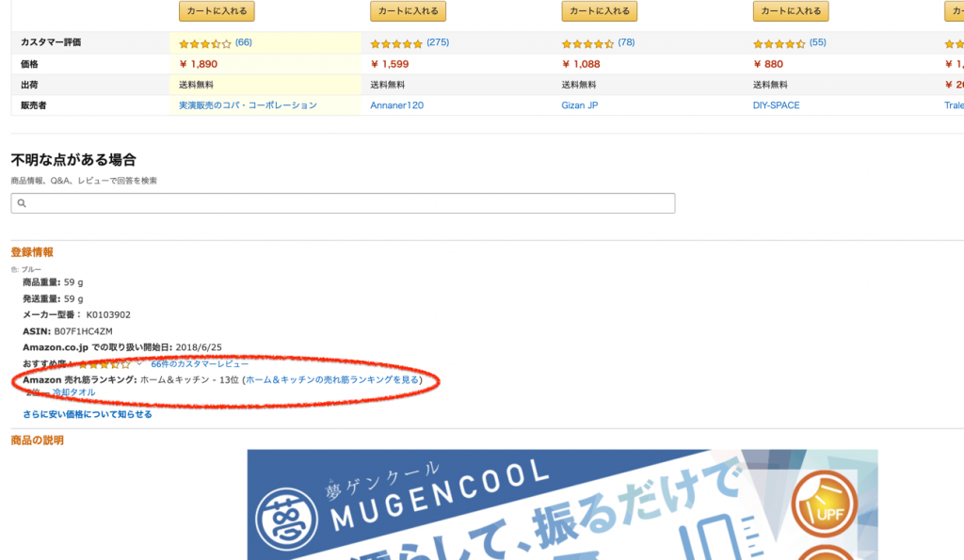Click star rating above ¥1,890 price

[x=205, y=43]
